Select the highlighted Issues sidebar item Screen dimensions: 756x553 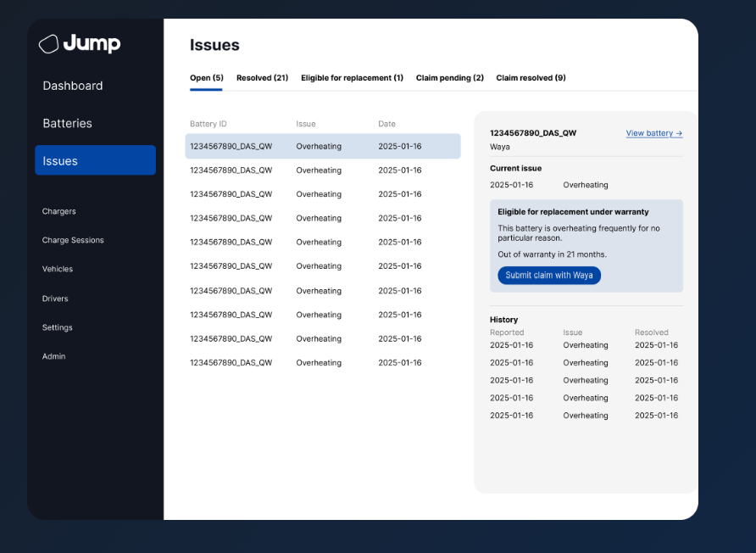pyautogui.click(x=95, y=160)
